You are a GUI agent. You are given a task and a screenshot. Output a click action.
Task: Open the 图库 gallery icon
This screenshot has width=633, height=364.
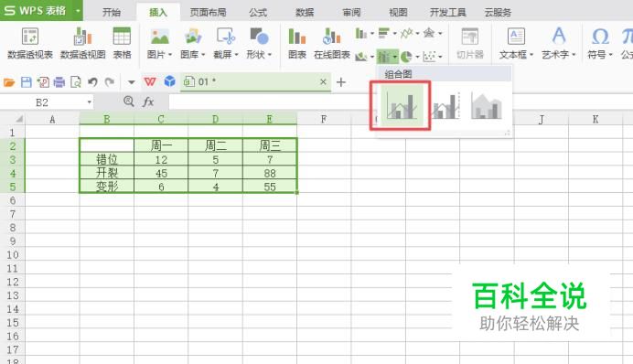(x=193, y=37)
